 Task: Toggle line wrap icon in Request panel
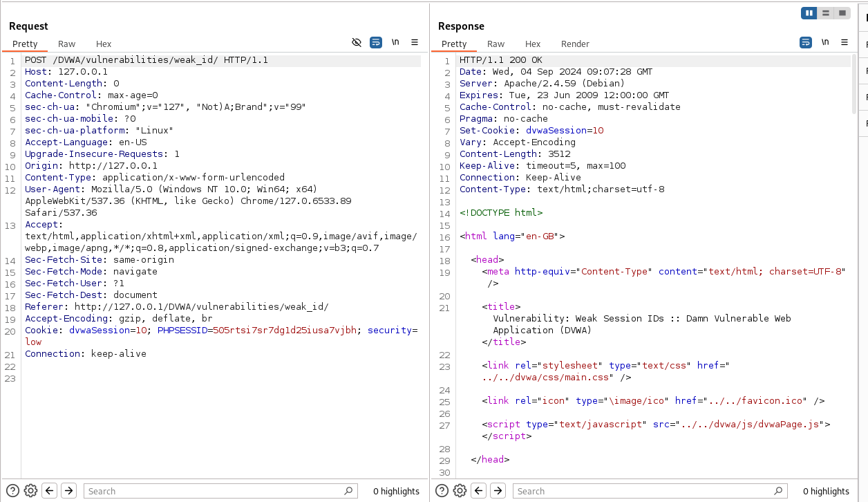tap(376, 42)
